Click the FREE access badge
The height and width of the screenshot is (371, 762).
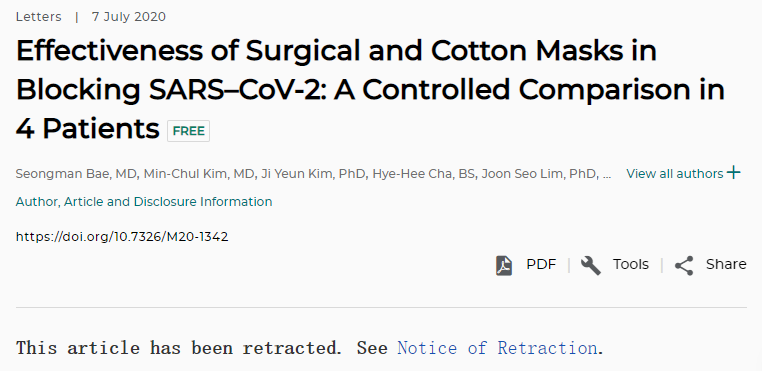click(189, 131)
